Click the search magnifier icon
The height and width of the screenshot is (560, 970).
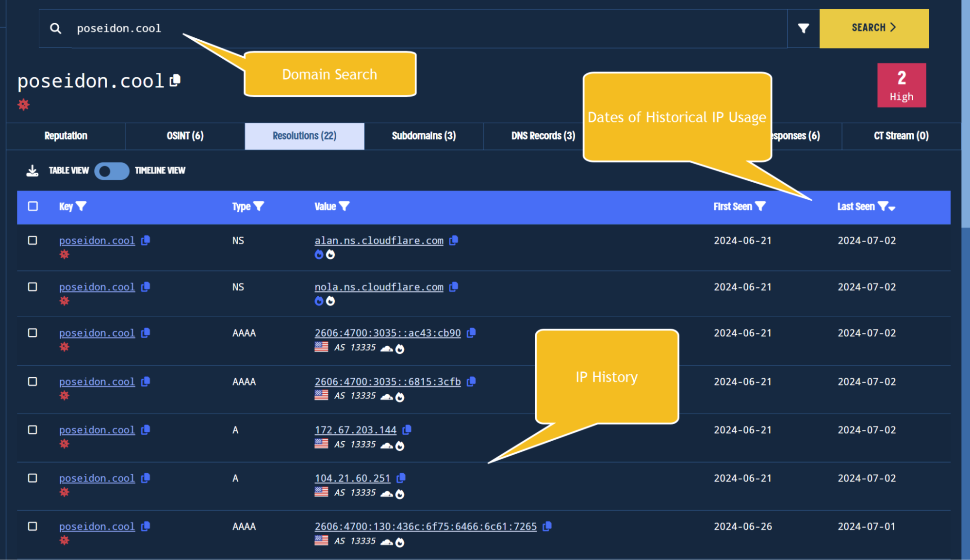[x=56, y=29]
